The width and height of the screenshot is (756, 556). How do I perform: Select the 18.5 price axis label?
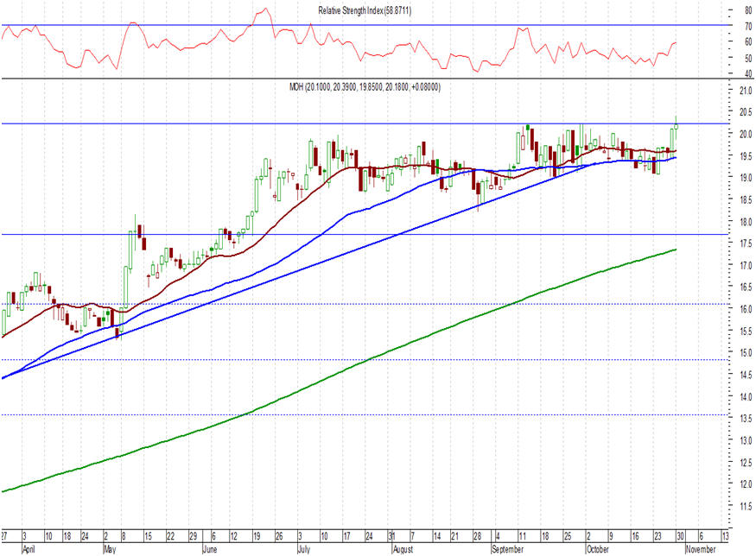(x=746, y=200)
